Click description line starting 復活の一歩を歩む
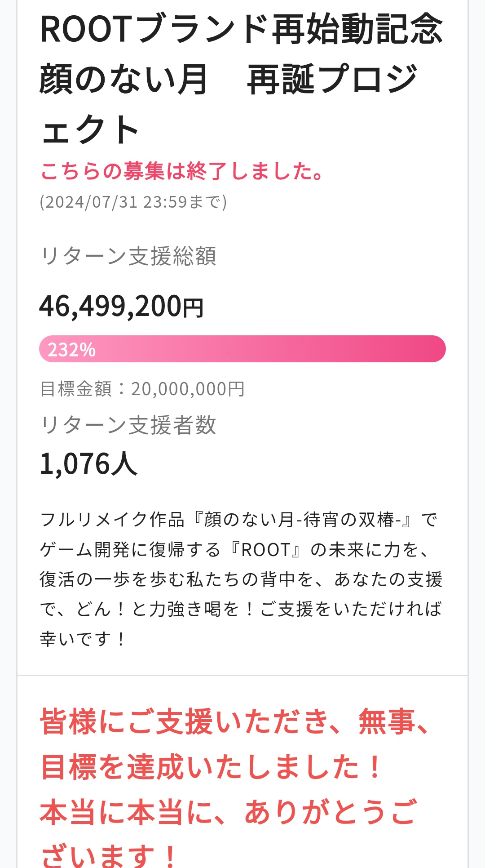Image resolution: width=485 pixels, height=868 pixels. pyautogui.click(x=241, y=579)
